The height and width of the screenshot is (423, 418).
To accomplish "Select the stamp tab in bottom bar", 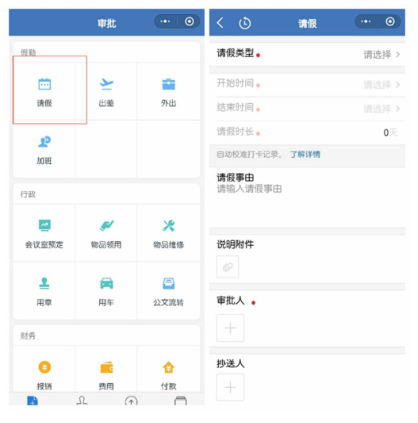I will point(82,401).
